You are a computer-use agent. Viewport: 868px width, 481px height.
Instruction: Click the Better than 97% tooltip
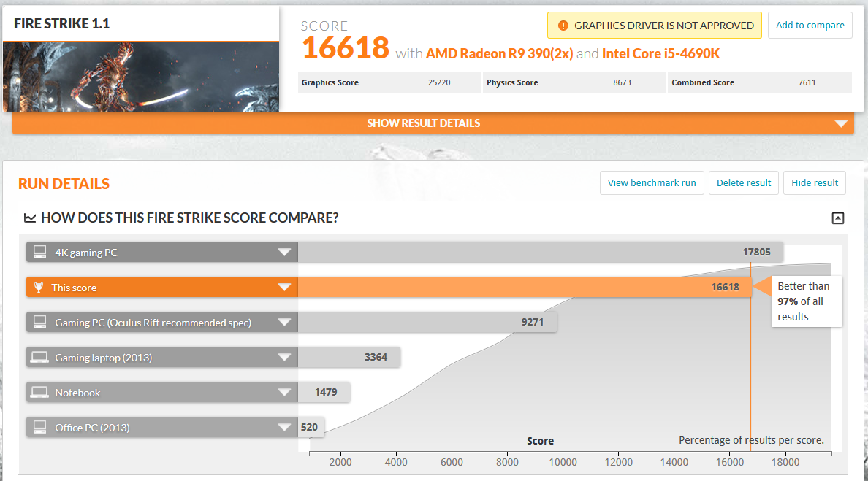point(807,301)
